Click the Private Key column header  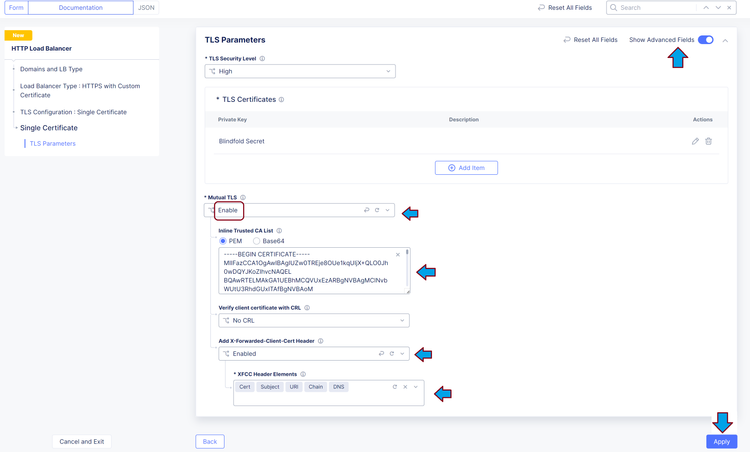click(x=232, y=120)
